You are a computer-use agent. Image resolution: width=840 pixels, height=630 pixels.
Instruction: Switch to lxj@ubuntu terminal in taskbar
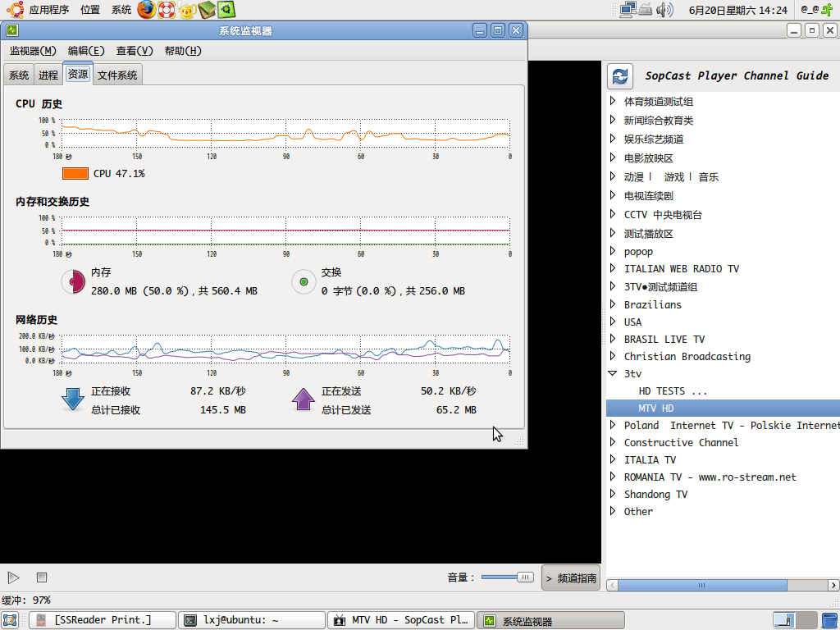[x=252, y=620]
